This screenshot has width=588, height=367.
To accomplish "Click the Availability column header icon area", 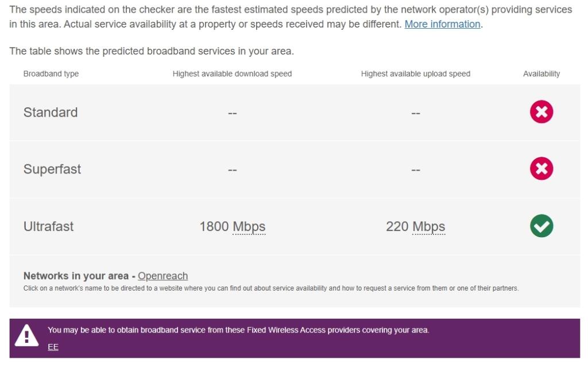I will tap(541, 74).
